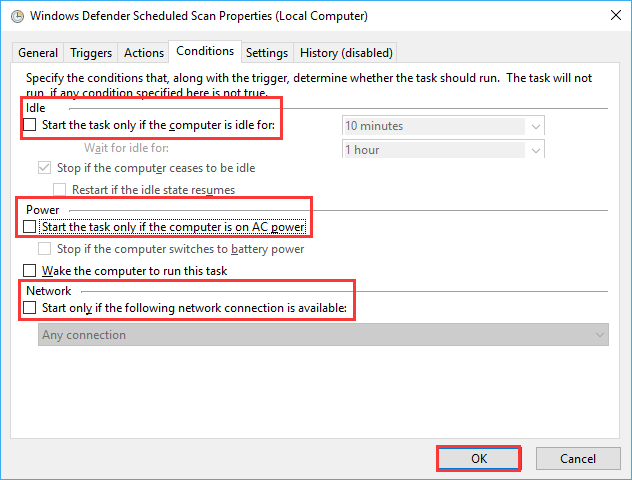Enable start only if computer is idle
The image size is (632, 480).
(x=29, y=125)
